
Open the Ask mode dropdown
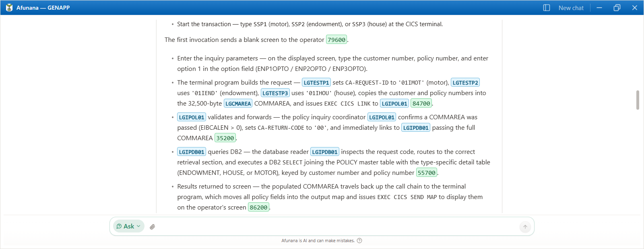click(129, 226)
